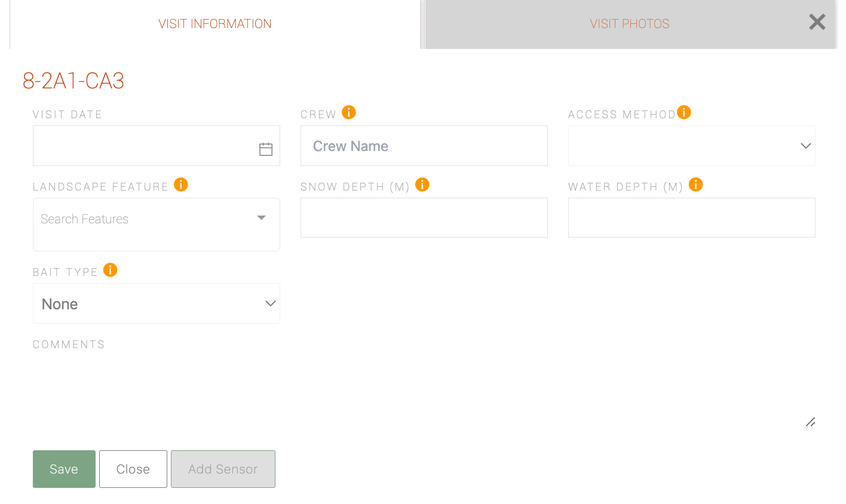Focus the Crew Name text field
This screenshot has width=846, height=504.
[424, 146]
